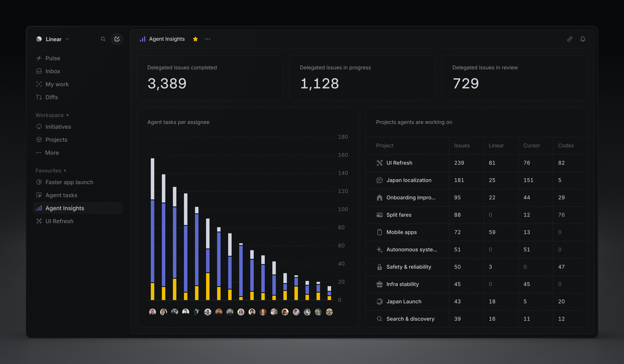Click the Split fares project icon

(x=379, y=215)
